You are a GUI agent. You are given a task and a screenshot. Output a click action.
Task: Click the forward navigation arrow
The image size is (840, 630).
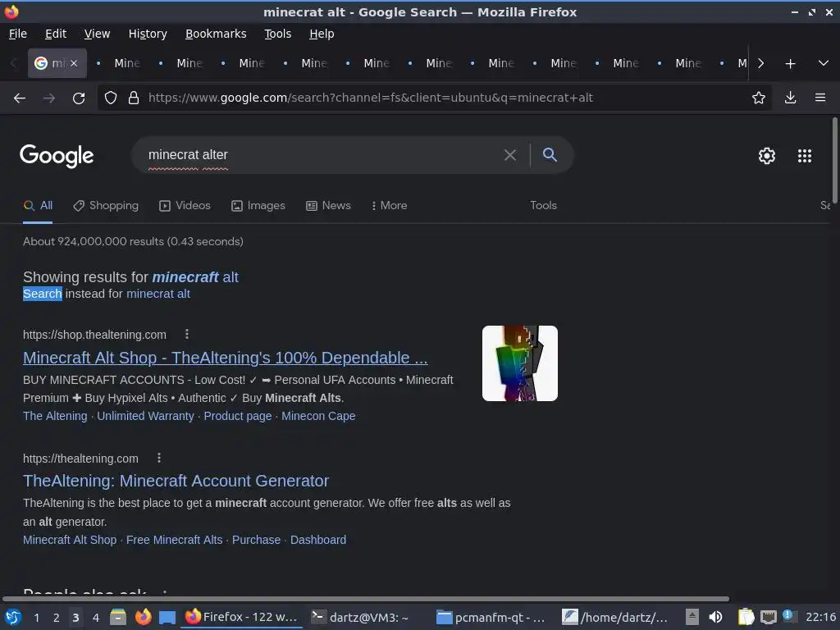(x=49, y=98)
